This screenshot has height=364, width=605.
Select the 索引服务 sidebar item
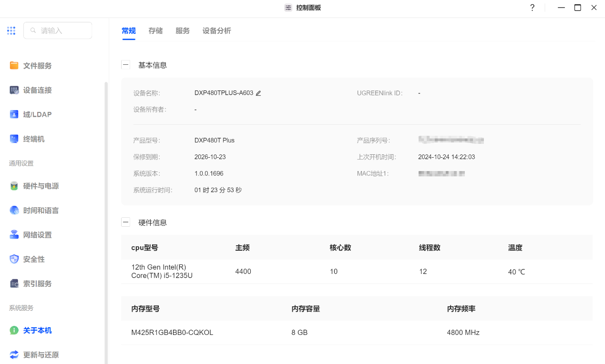[37, 283]
